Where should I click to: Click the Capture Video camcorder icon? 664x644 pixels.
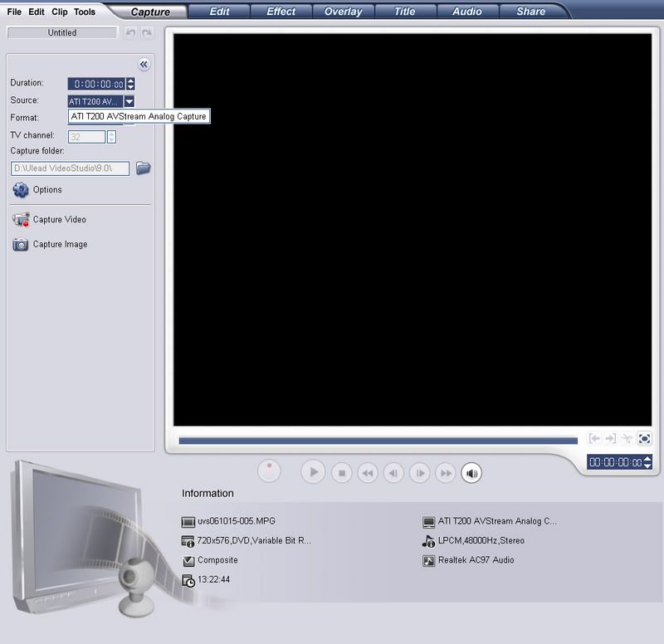pyautogui.click(x=21, y=219)
